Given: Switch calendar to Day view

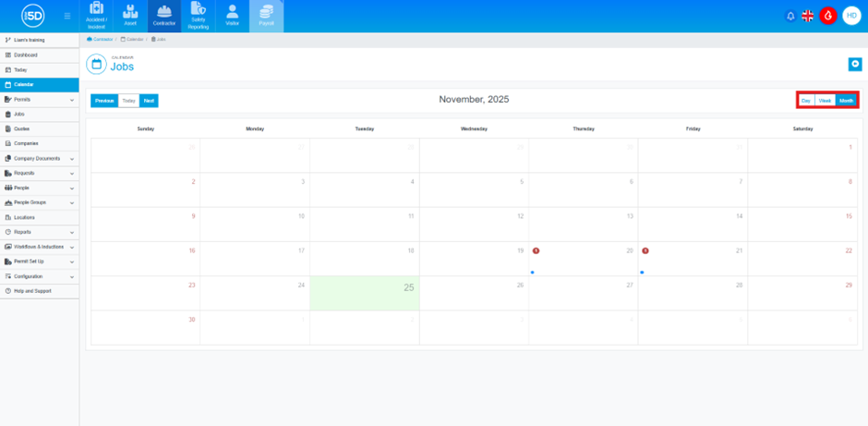Looking at the screenshot, I should coord(806,100).
